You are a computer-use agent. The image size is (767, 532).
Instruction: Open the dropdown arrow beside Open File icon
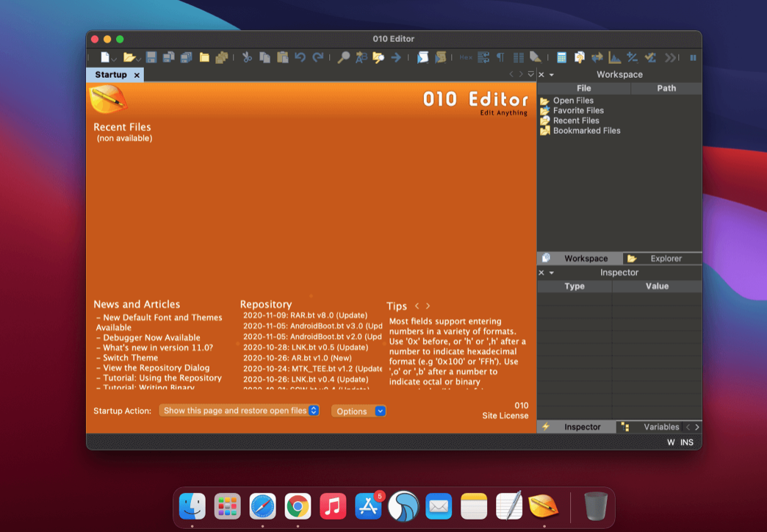coord(139,59)
